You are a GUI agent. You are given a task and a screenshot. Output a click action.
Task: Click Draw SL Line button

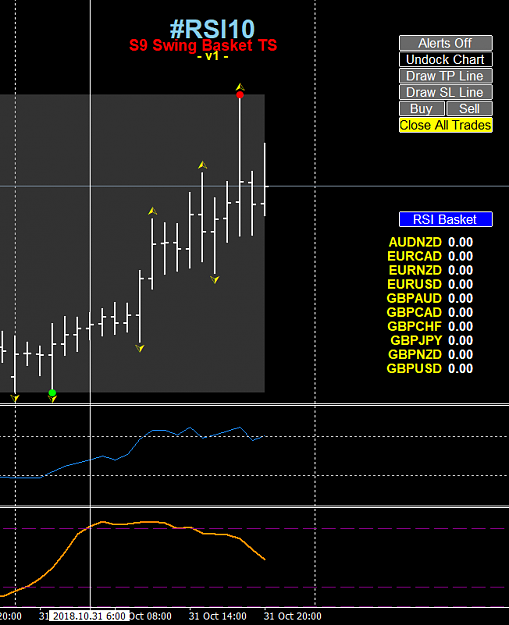click(x=446, y=92)
